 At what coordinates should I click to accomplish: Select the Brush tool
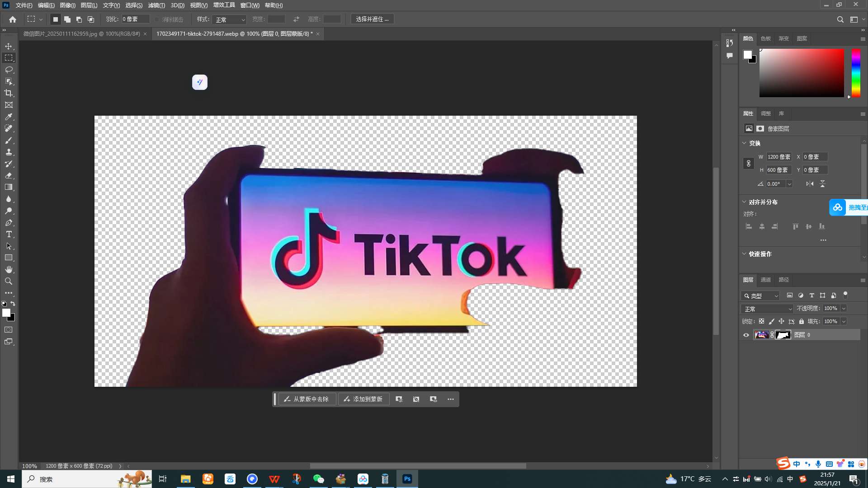click(9, 140)
